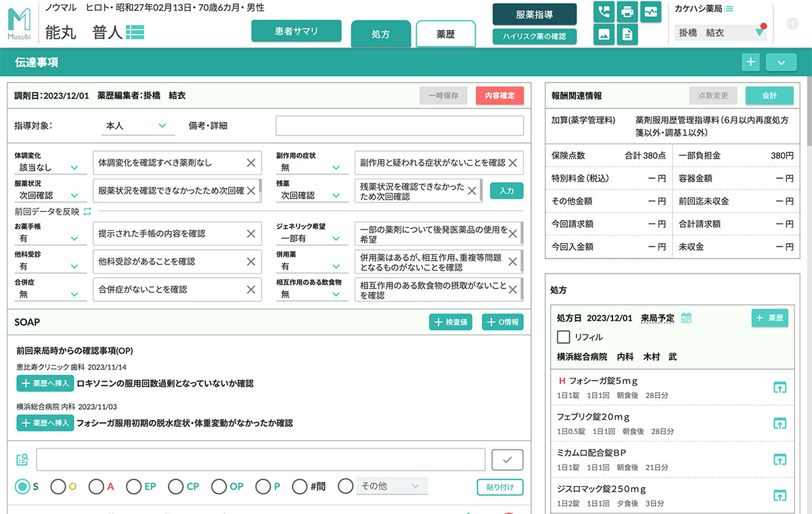Select the A radio button
Image resolution: width=812 pixels, height=514 pixels.
point(96,486)
